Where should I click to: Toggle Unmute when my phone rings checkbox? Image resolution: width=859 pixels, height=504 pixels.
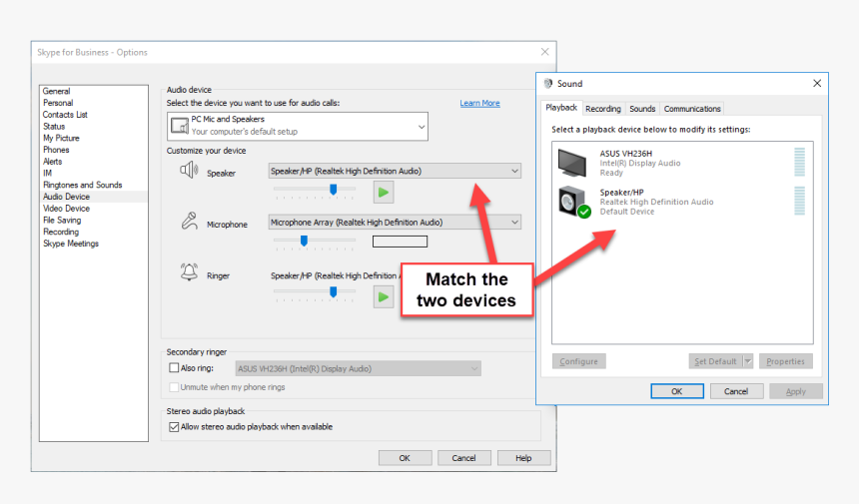point(174,387)
